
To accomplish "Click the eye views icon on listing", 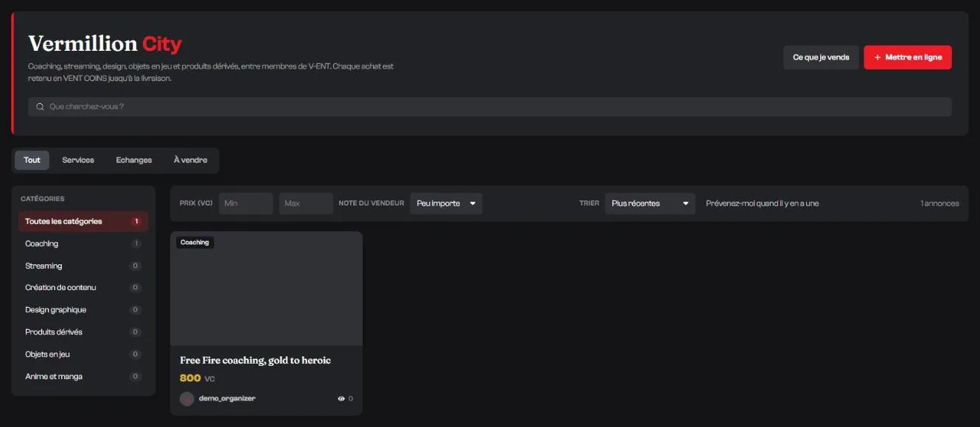I will pyautogui.click(x=341, y=398).
